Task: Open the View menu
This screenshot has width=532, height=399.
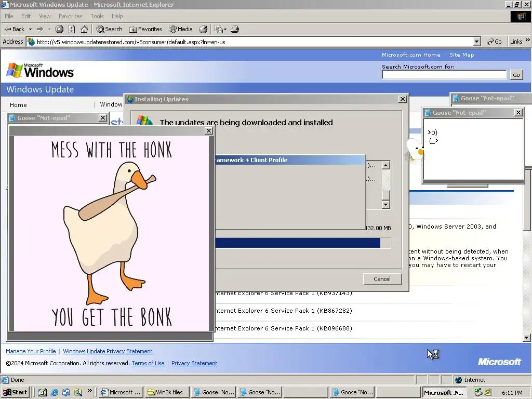Action: point(45,16)
